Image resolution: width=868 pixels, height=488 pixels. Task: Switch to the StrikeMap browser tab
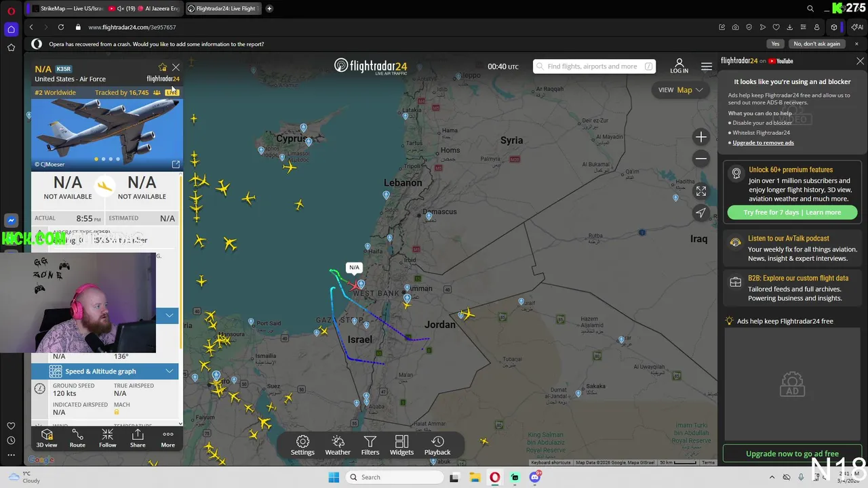[x=67, y=9]
